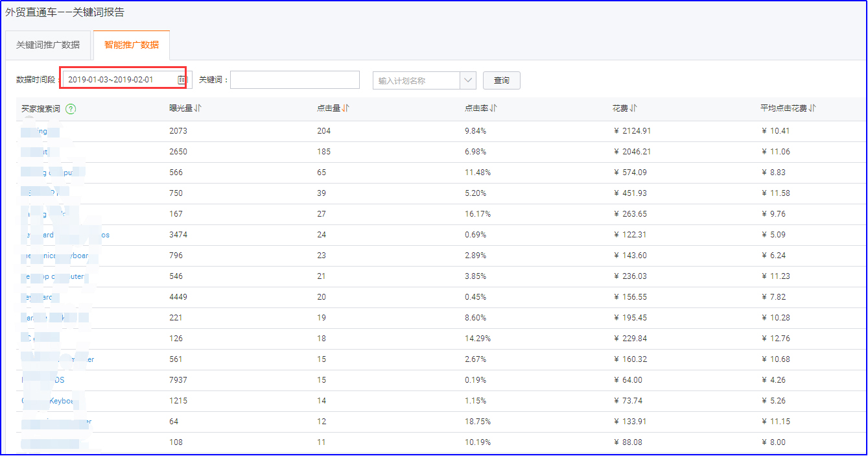Open the search term link with 2073 impressions
The width and height of the screenshot is (868, 456).
[39, 131]
